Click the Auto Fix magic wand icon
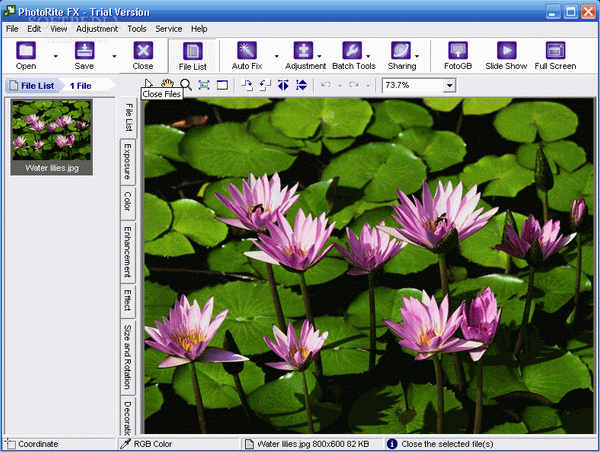The image size is (600, 452). point(247,50)
